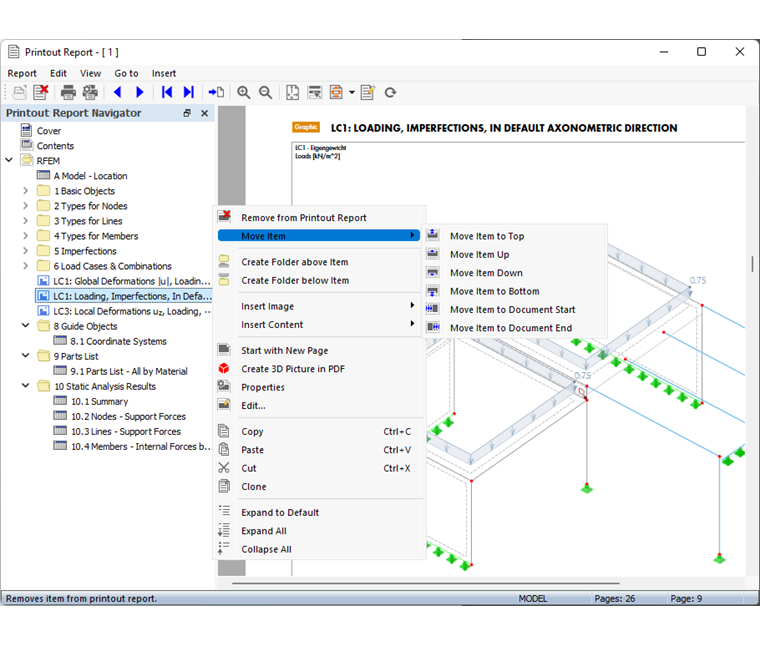Open the Insert menu in menu bar
The height and width of the screenshot is (645, 760).
(163, 73)
